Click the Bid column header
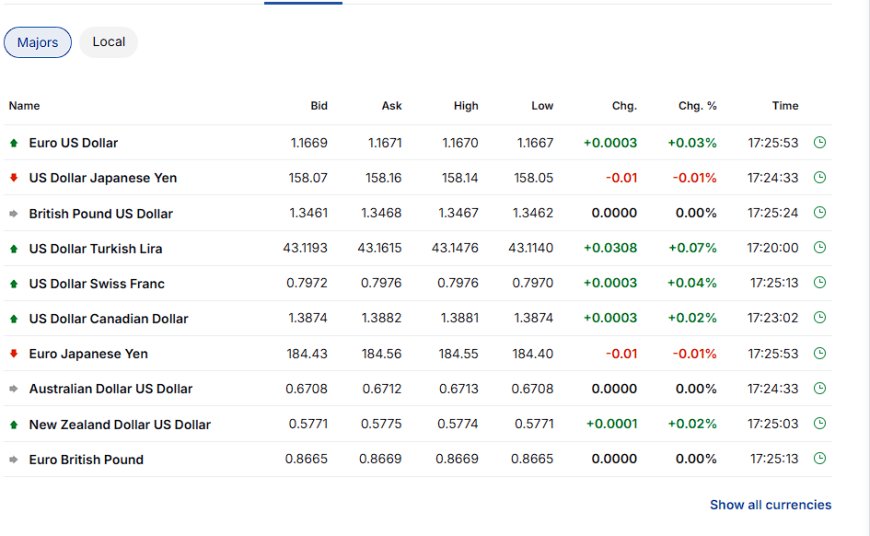Viewport: 870px width, 536px height. pos(319,105)
